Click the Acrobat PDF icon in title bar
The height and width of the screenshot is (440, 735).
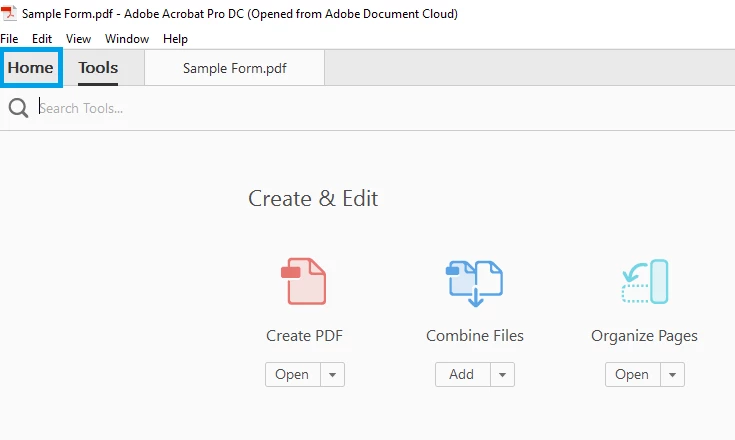[x=8, y=13]
